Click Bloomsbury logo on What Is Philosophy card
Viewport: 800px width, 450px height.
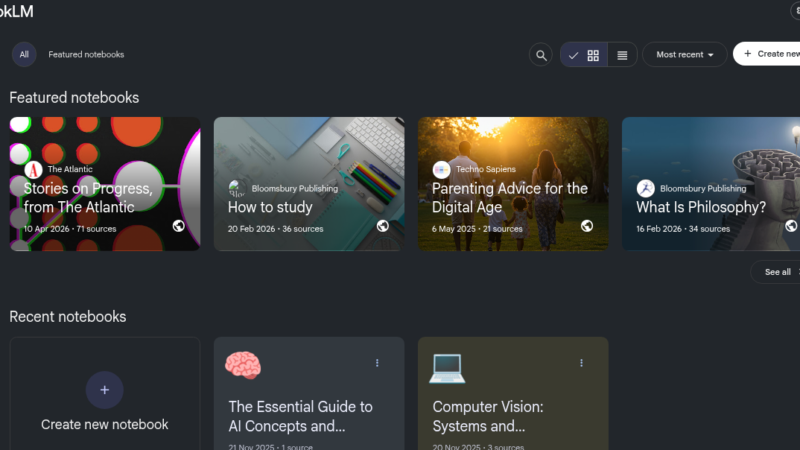coord(645,189)
